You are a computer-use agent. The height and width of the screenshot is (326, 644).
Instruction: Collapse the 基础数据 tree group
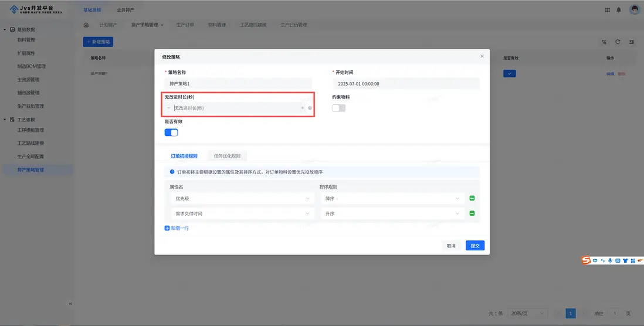[x=5, y=29]
